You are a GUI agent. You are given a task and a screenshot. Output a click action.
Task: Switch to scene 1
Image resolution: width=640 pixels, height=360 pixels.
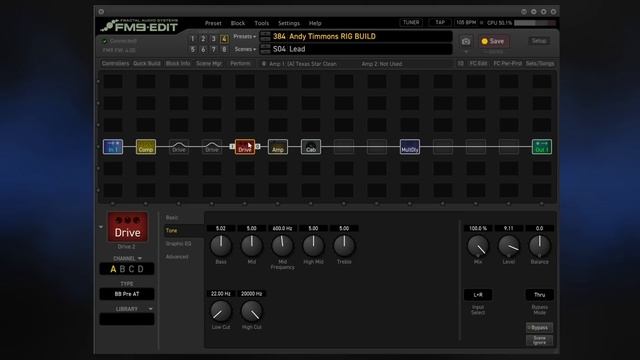pyautogui.click(x=193, y=39)
